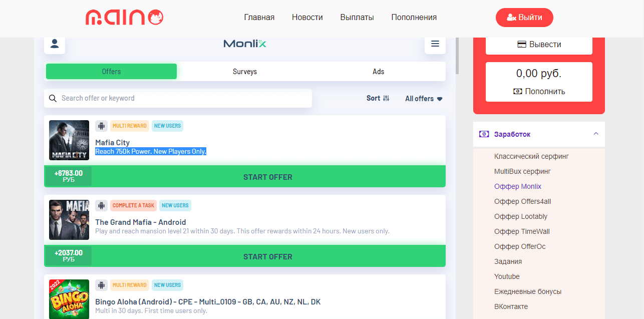Viewport: 644px width, 319px height.
Task: Switch to the Ads tab
Action: click(378, 72)
